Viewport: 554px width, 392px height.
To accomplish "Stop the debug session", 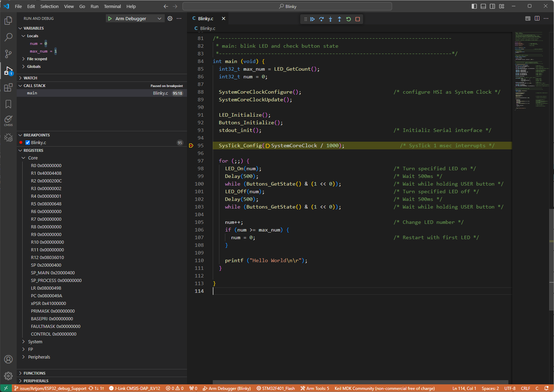I will (x=358, y=19).
